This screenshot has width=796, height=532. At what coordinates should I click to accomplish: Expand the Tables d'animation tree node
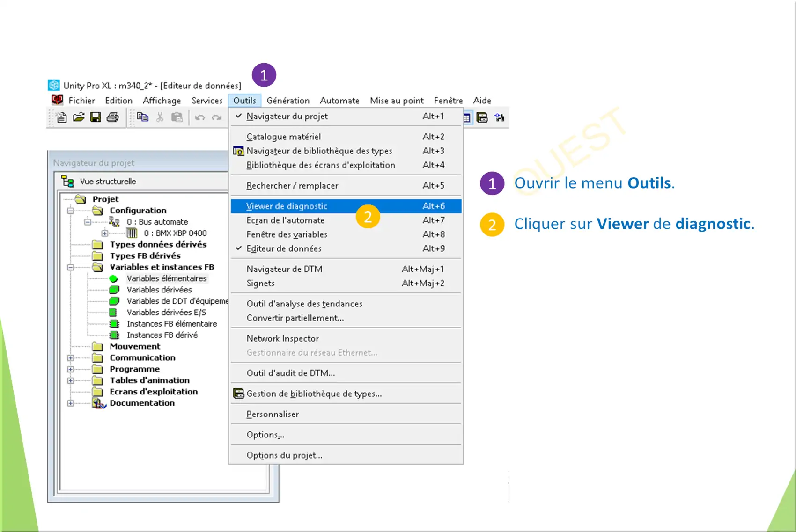(70, 380)
